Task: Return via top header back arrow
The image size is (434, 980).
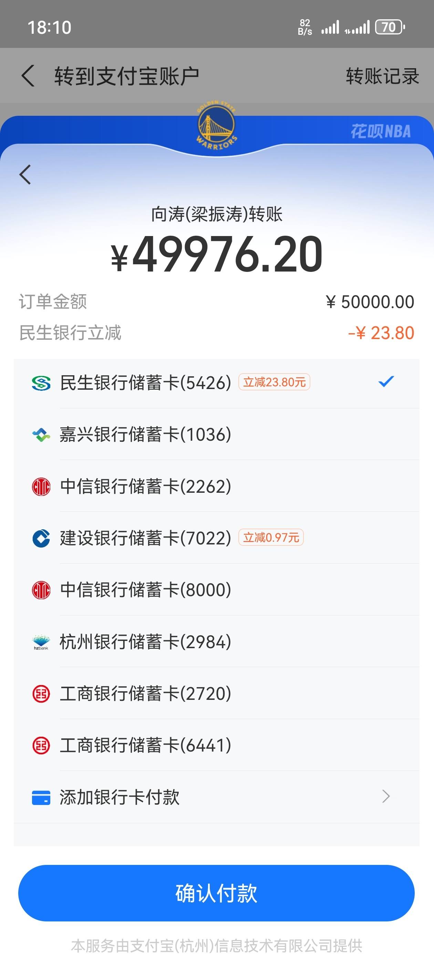Action: pos(28,76)
